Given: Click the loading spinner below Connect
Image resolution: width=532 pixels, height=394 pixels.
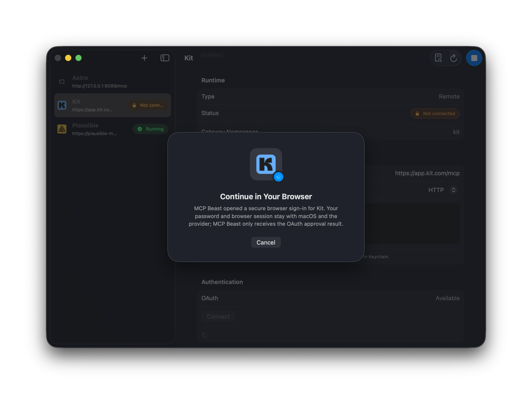Looking at the screenshot, I should pos(205,335).
